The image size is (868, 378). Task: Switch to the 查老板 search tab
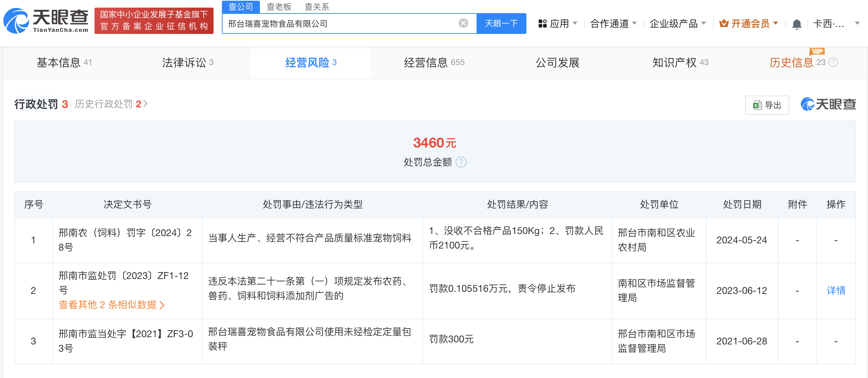pos(279,7)
